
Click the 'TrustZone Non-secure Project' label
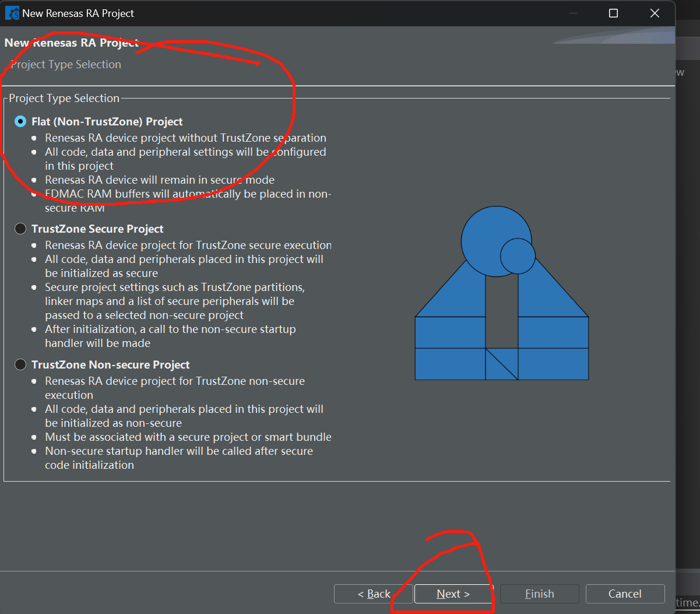111,364
